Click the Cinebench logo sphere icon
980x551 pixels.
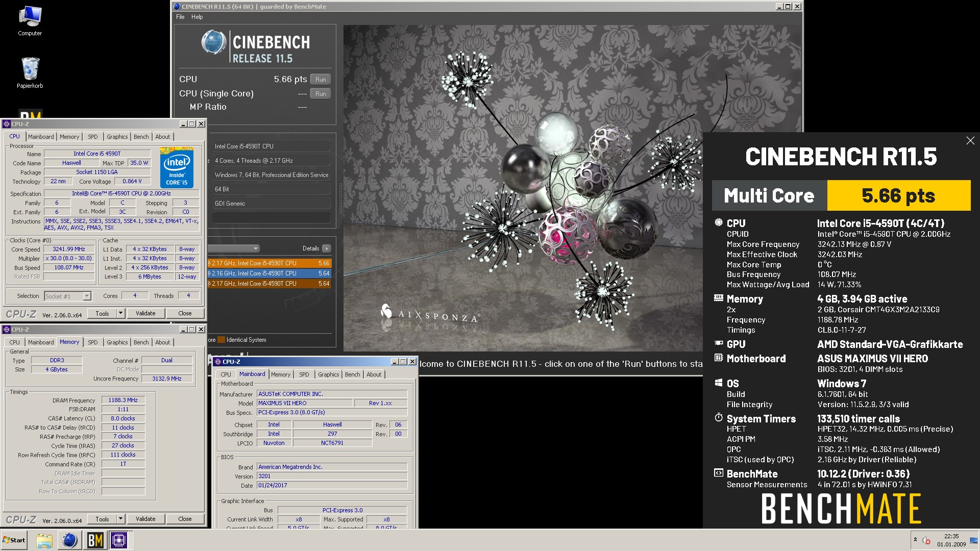[213, 42]
